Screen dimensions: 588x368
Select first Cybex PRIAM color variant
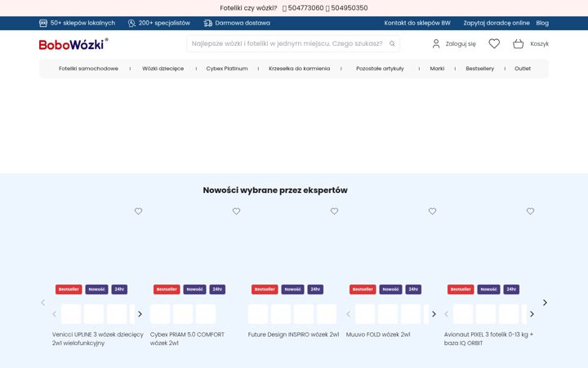pos(160,314)
